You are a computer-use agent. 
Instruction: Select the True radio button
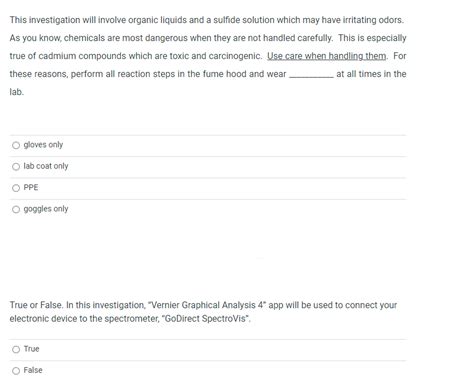click(x=16, y=349)
